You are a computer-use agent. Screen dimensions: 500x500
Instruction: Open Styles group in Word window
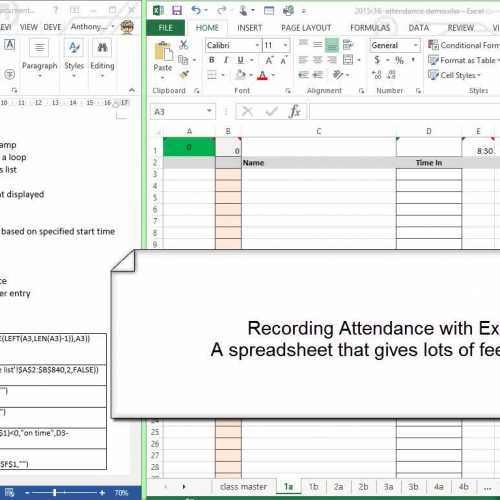74,58
